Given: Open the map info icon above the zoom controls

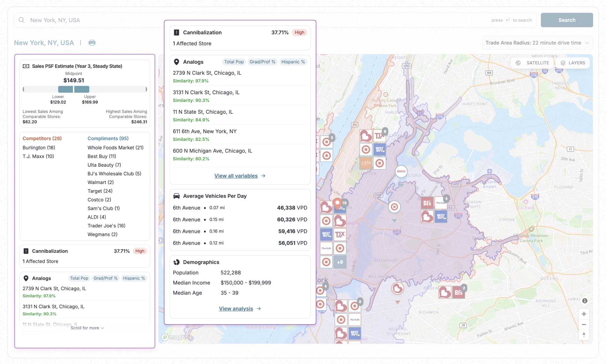Looking at the screenshot, I should coord(585,301).
